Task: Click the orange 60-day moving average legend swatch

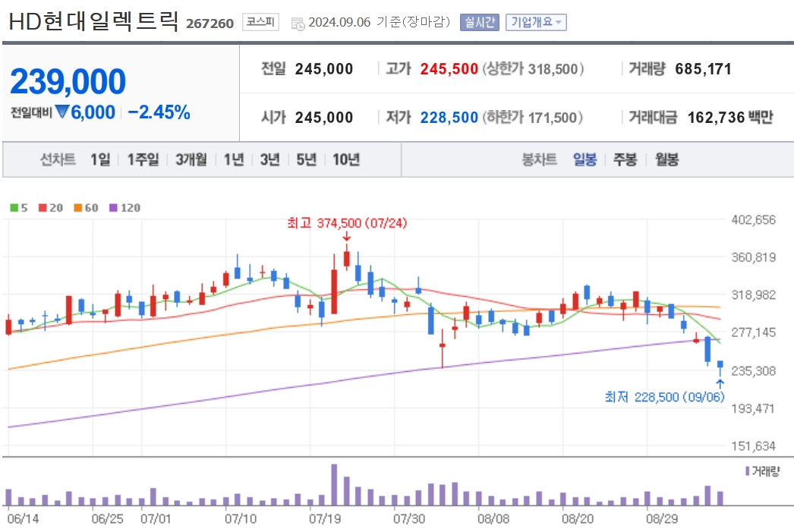Action: click(x=78, y=207)
